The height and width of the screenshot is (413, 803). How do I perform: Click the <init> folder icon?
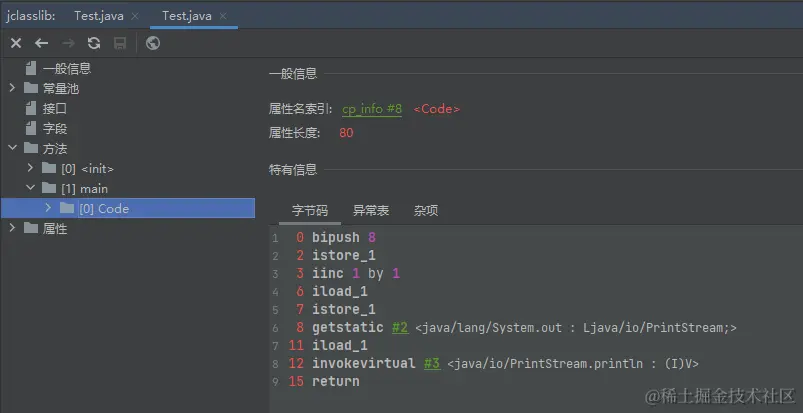tap(49, 168)
